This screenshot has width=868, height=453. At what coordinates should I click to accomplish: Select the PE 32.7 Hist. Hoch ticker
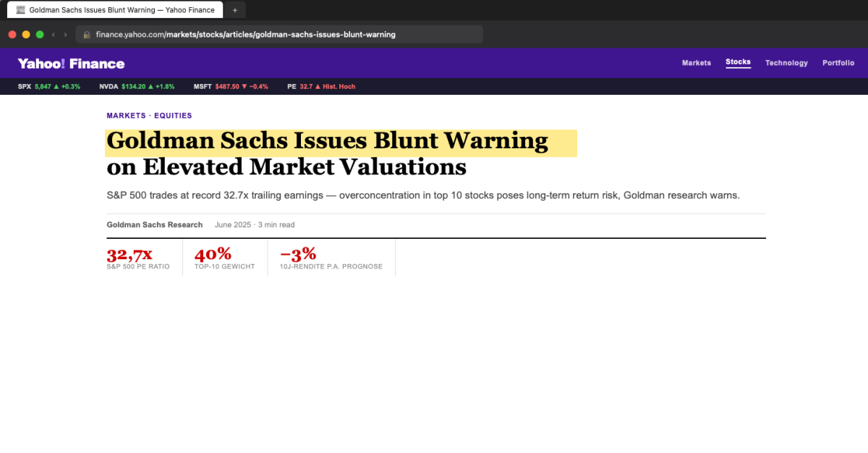[321, 86]
